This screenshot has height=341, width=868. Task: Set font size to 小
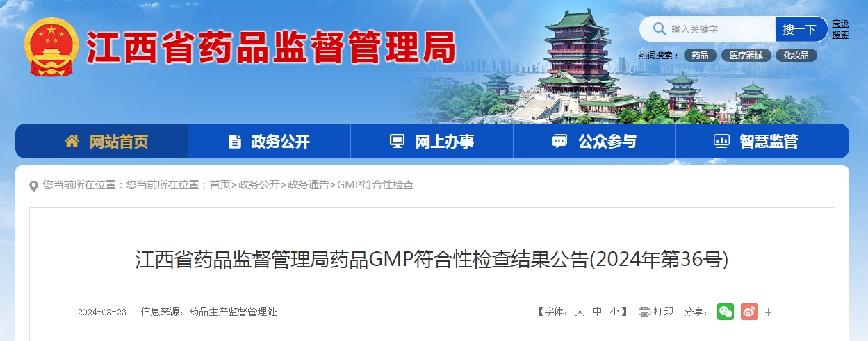pyautogui.click(x=615, y=312)
